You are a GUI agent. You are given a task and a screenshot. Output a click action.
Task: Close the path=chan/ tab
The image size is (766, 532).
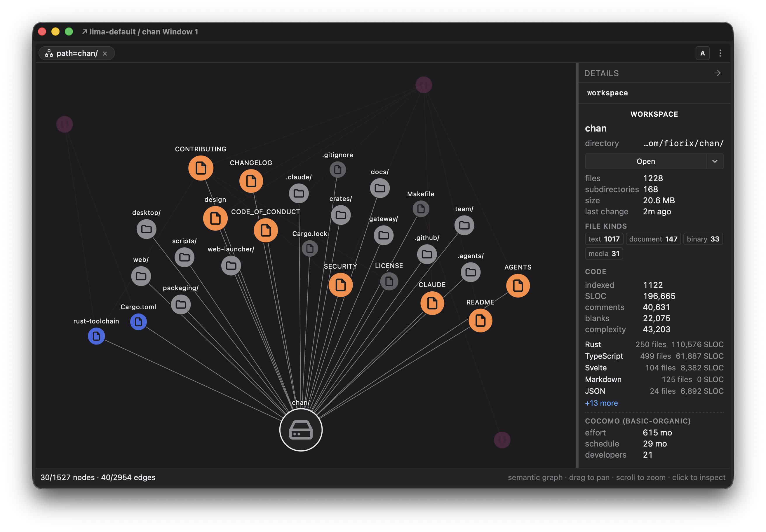coord(105,54)
